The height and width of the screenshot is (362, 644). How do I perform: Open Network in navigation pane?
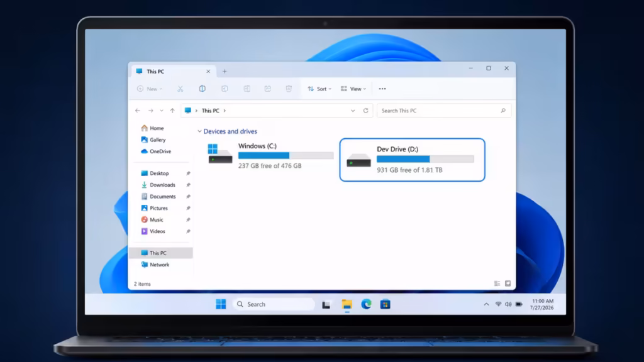pyautogui.click(x=155, y=265)
